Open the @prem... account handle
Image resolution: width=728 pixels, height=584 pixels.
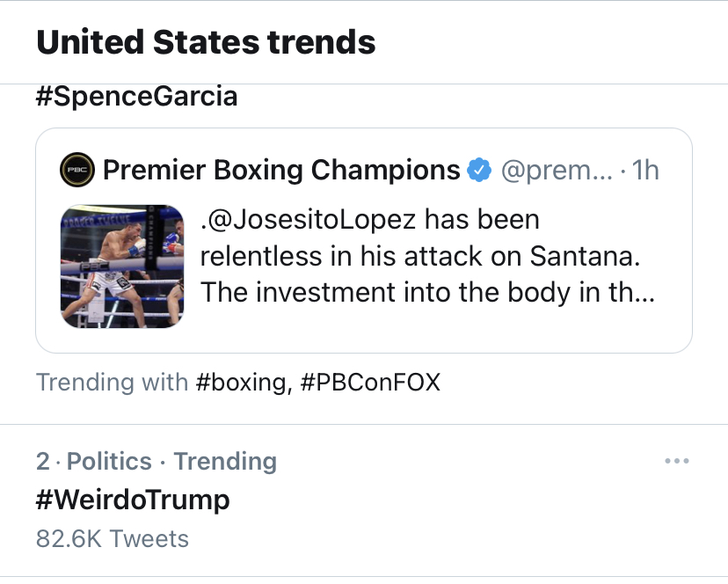(557, 171)
